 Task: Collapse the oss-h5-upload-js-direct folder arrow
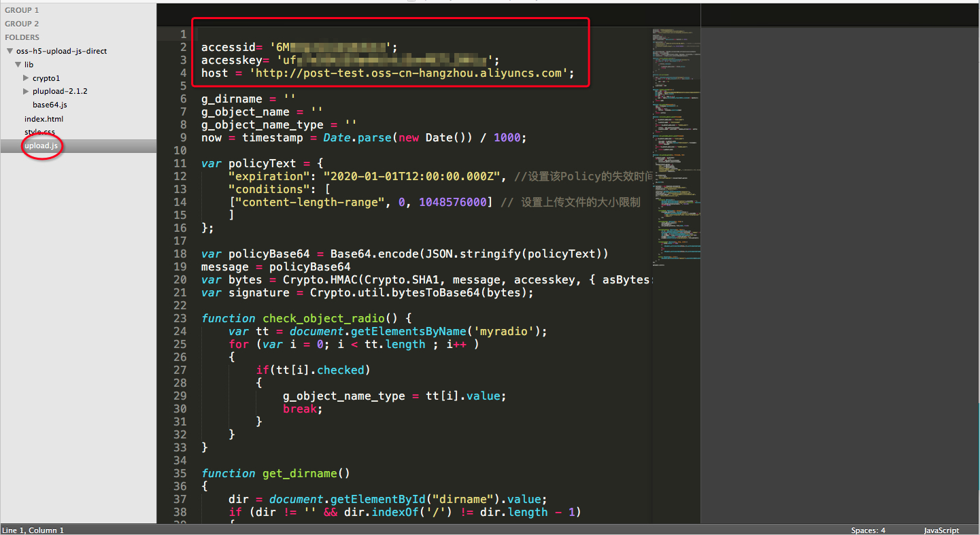click(10, 51)
